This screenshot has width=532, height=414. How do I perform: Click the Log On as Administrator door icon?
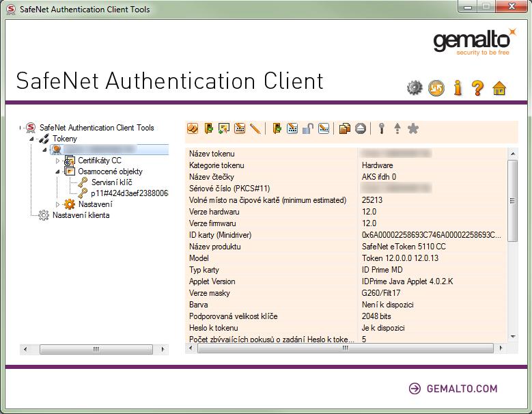(277, 128)
